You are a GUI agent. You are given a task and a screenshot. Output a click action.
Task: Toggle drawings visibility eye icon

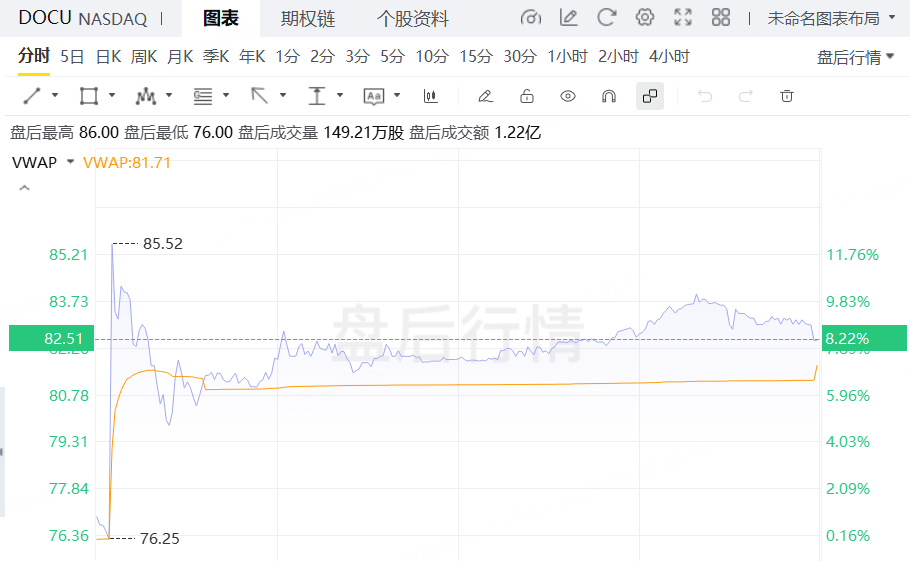click(x=568, y=96)
